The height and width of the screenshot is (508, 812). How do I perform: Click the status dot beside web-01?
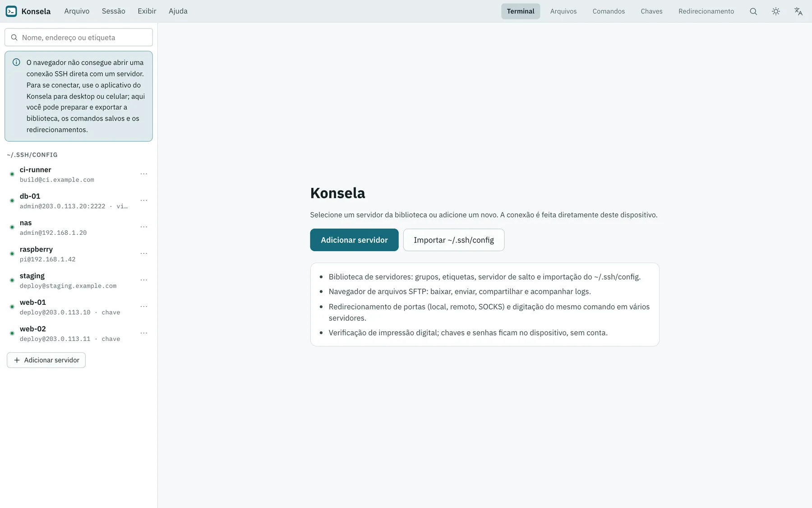point(12,307)
